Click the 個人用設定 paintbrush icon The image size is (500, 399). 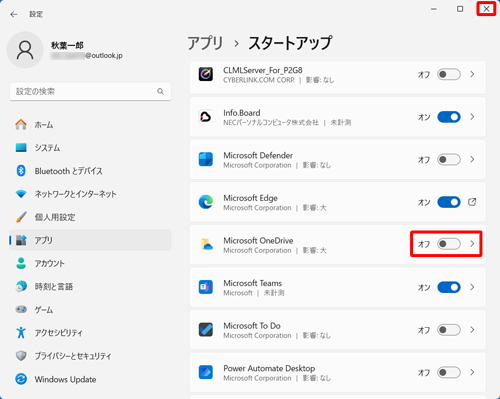21,217
